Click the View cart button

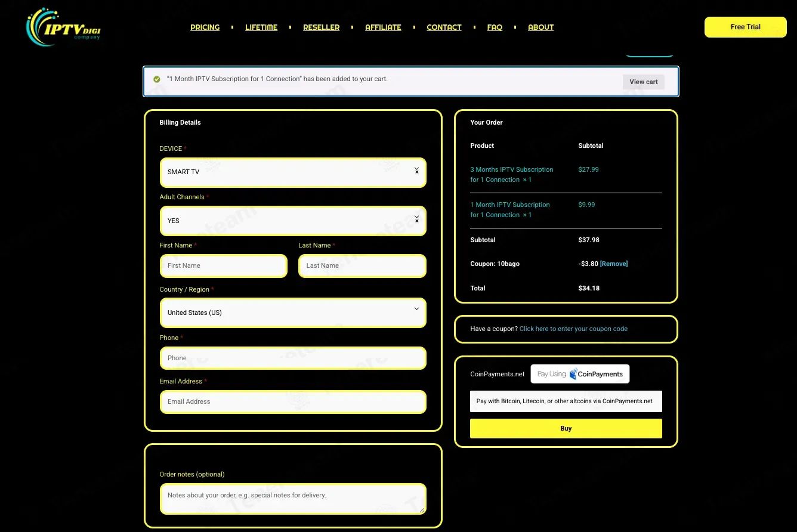click(x=643, y=82)
